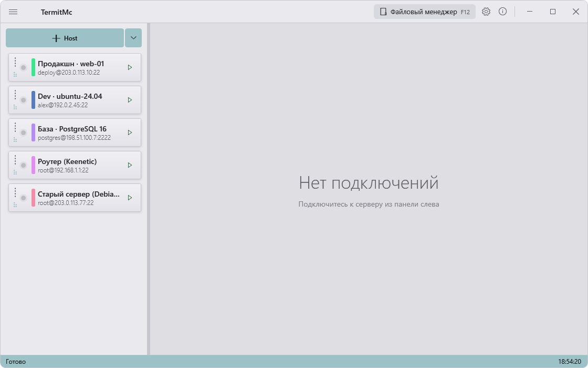This screenshot has width=588, height=368.
Task: Select the host name "Продакшн · web-01"
Action: point(71,64)
